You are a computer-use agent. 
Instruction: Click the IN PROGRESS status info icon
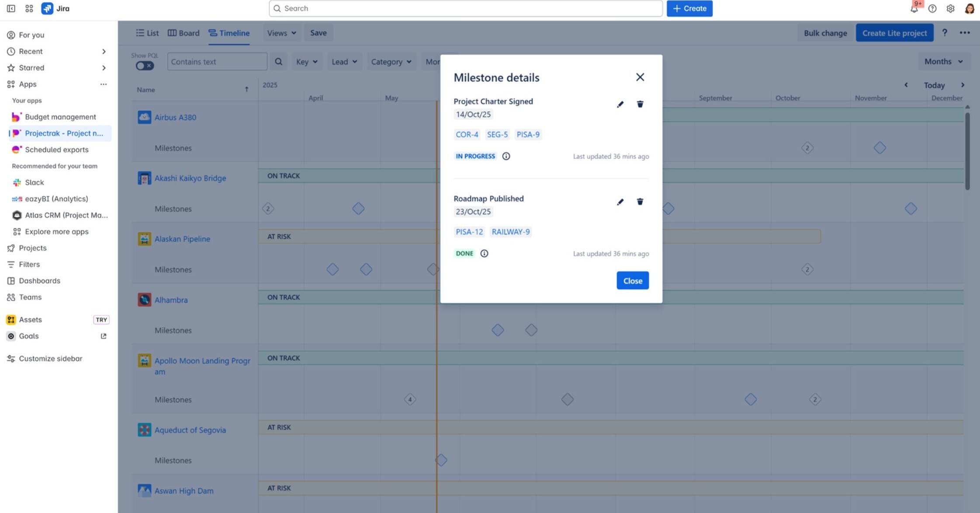506,156
